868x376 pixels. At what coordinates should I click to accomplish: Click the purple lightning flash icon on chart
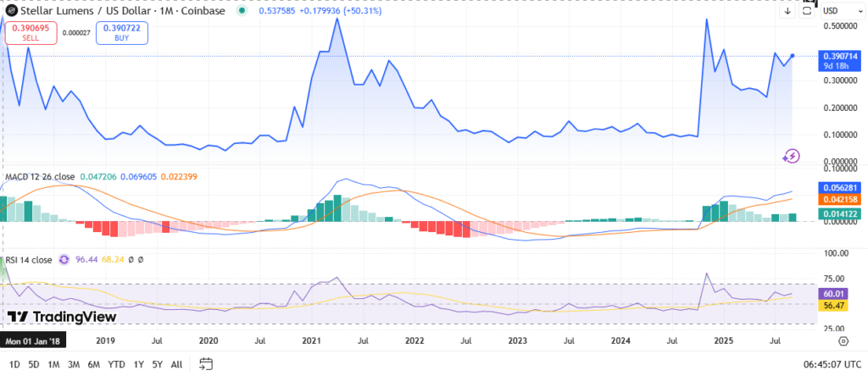pos(791,156)
